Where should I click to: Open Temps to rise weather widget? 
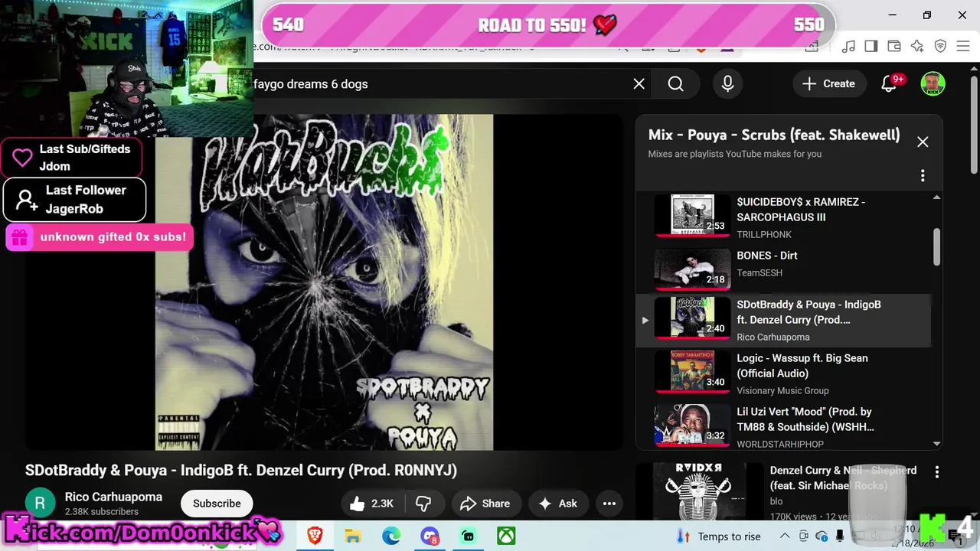(x=719, y=536)
